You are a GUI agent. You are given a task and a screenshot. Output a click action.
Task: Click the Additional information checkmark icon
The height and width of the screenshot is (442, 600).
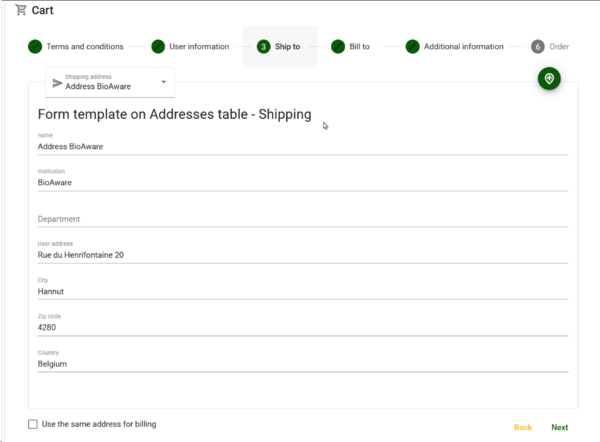(412, 46)
